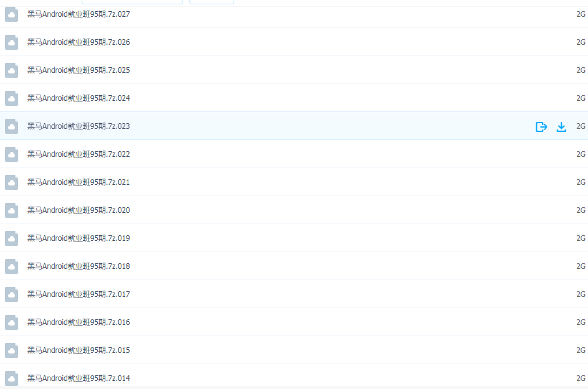Click the highlighted file name 7z.023
This screenshot has width=588, height=389.
(78, 126)
